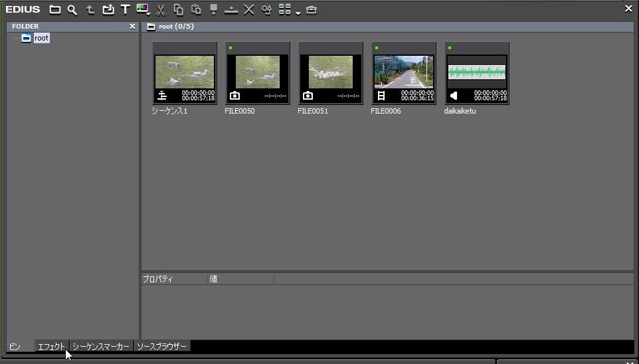Image resolution: width=639 pixels, height=364 pixels.
Task: Select the root folder in tree
Action: [x=41, y=38]
